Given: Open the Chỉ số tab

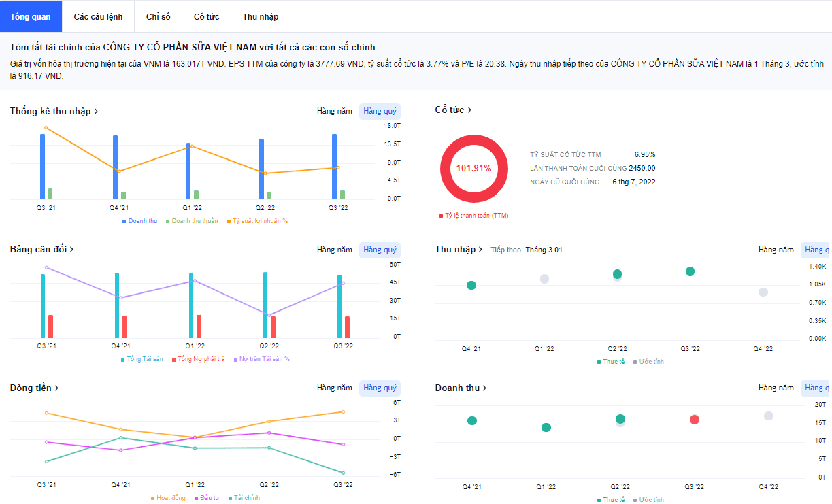Looking at the screenshot, I should 158,16.
